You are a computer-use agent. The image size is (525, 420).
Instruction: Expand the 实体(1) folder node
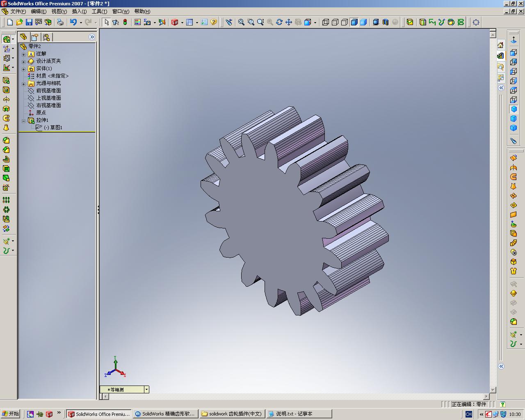(x=23, y=69)
